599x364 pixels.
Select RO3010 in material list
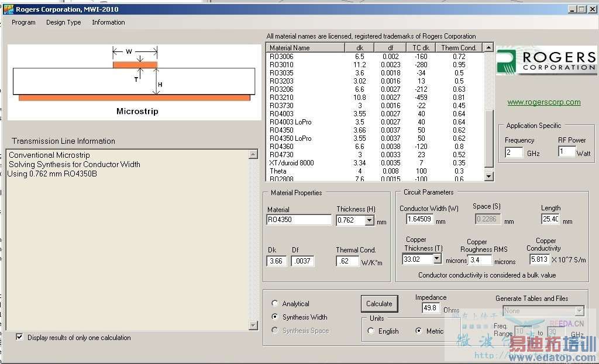tap(281, 65)
